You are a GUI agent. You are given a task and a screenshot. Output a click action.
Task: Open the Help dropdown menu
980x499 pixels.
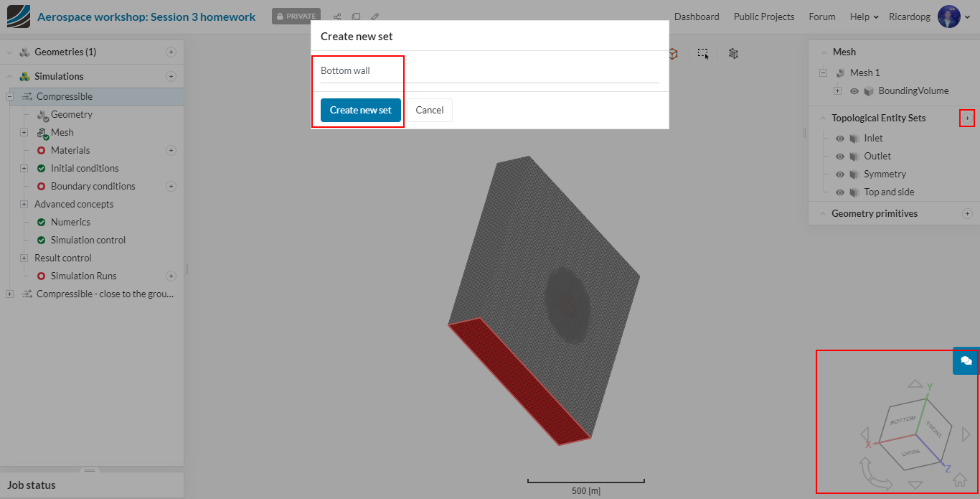pyautogui.click(x=864, y=17)
